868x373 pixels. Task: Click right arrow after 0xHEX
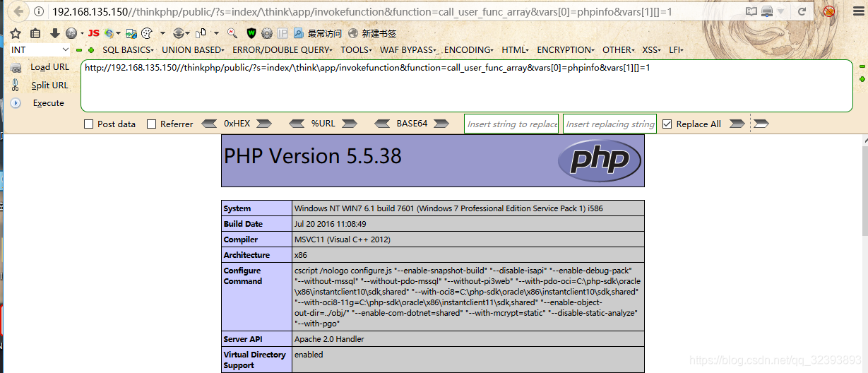263,124
